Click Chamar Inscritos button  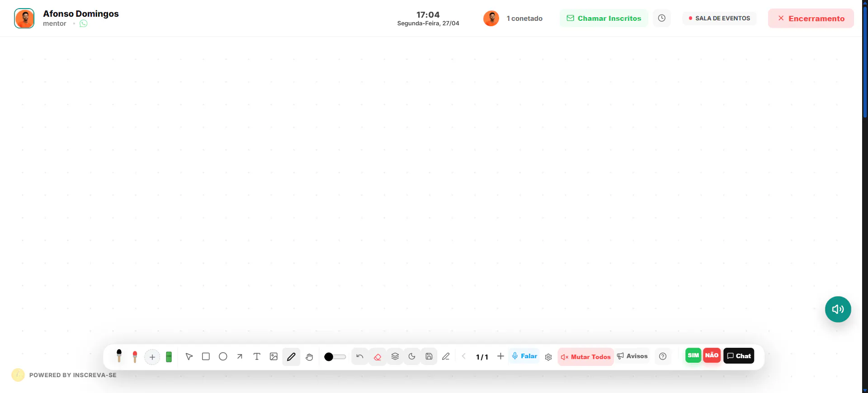pos(604,18)
